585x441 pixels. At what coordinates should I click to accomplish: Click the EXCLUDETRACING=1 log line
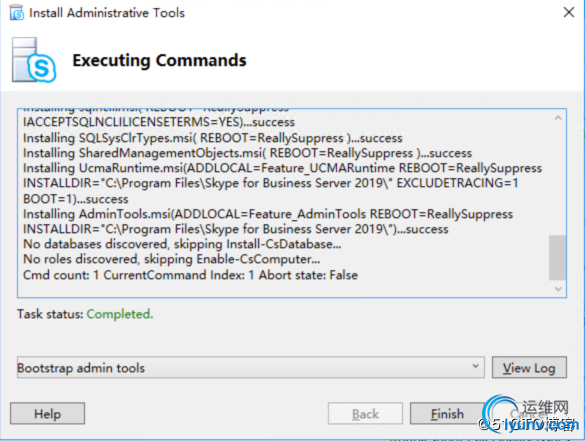click(x=270, y=183)
